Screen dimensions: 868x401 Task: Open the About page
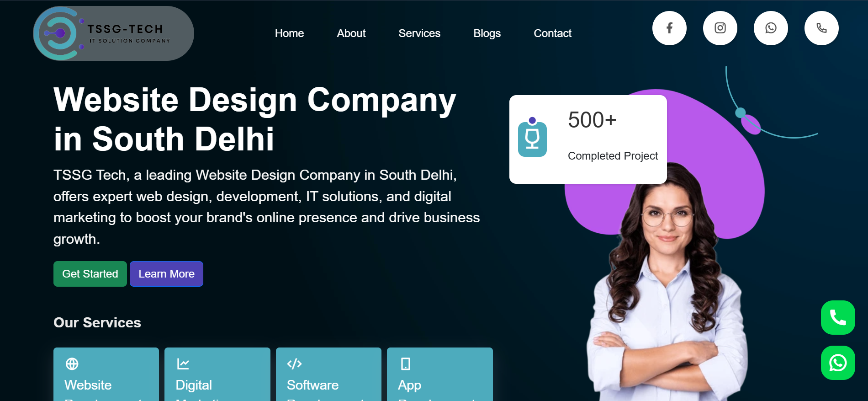tap(351, 33)
